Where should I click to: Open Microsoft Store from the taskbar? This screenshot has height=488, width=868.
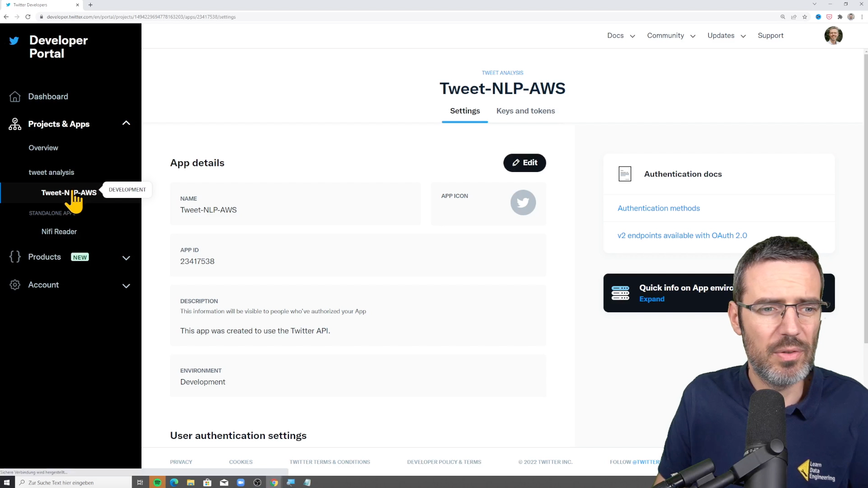point(207,483)
